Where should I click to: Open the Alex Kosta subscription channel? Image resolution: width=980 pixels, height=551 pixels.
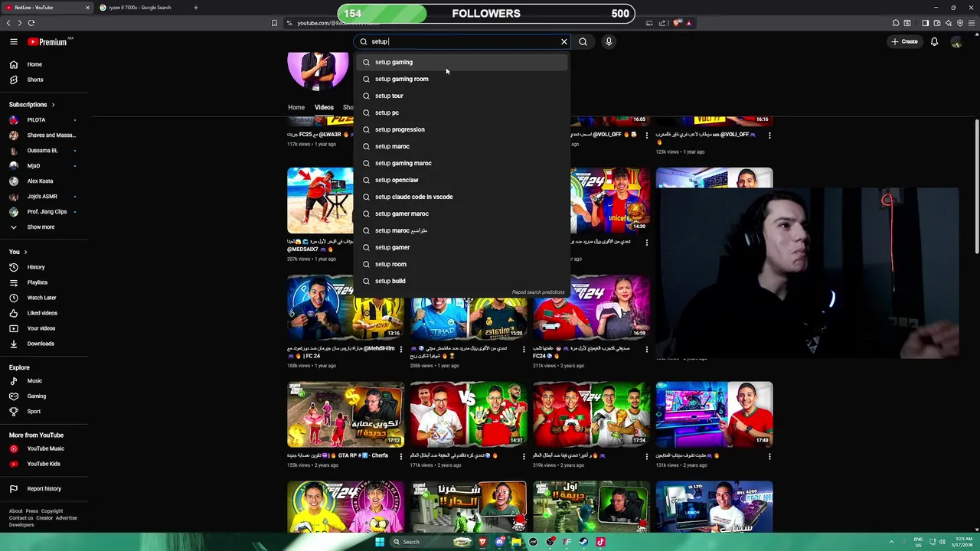[44, 181]
